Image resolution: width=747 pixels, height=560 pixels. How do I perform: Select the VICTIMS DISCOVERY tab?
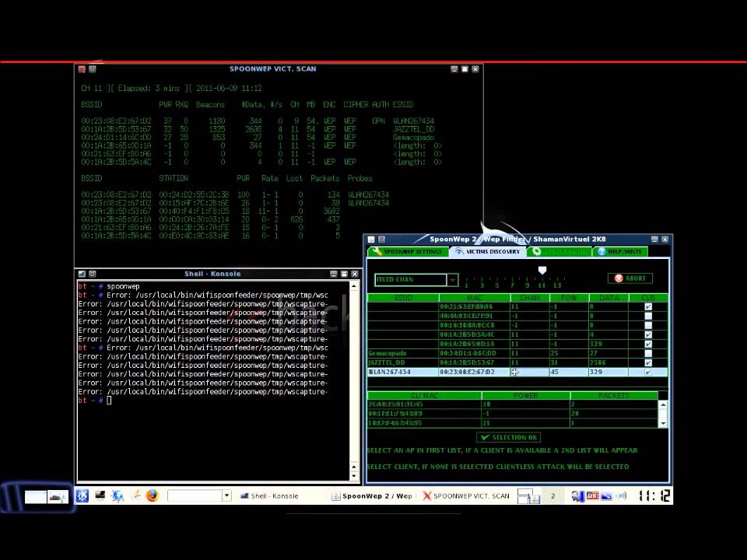coord(487,251)
